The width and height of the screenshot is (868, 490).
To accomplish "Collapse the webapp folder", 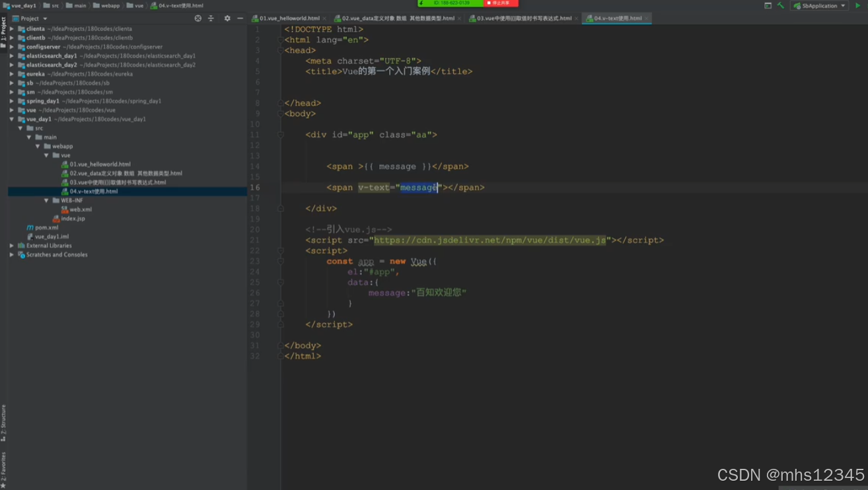I will click(38, 147).
